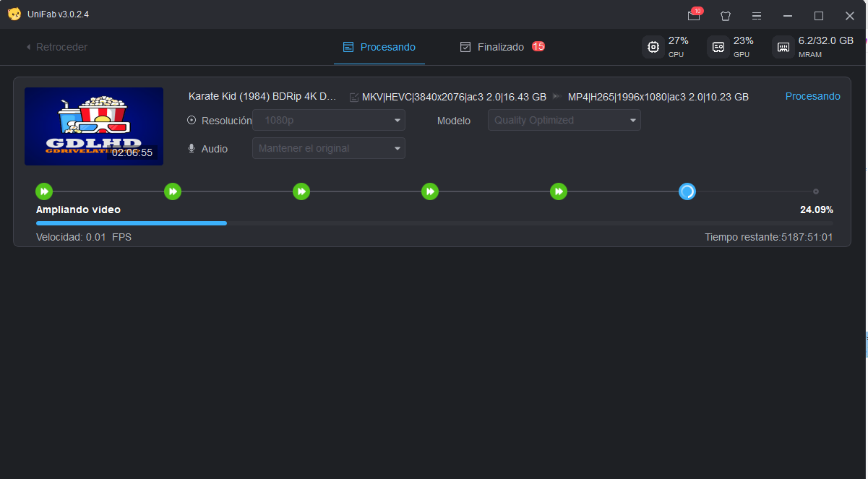This screenshot has height=479, width=868.
Task: Click the Audio microphone icon
Action: 192,148
